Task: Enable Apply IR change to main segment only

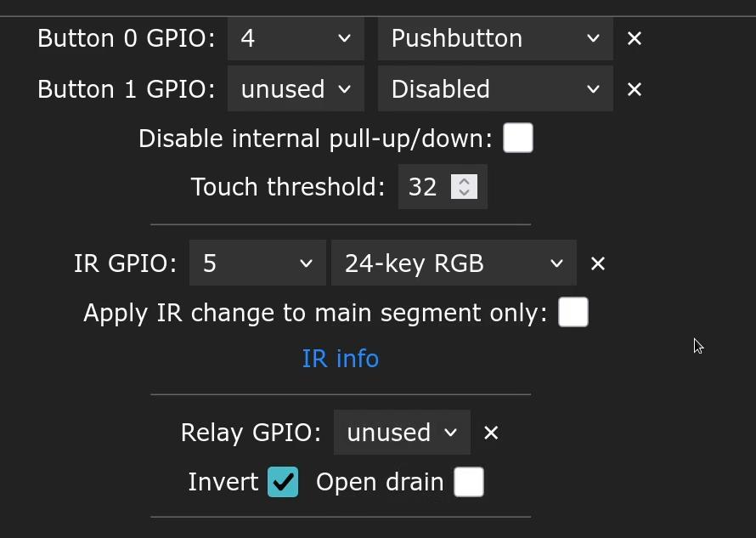Action: [x=573, y=312]
